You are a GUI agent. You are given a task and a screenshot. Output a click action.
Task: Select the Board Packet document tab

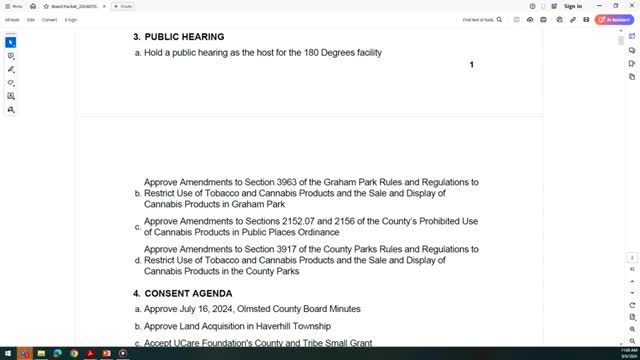coord(74,7)
